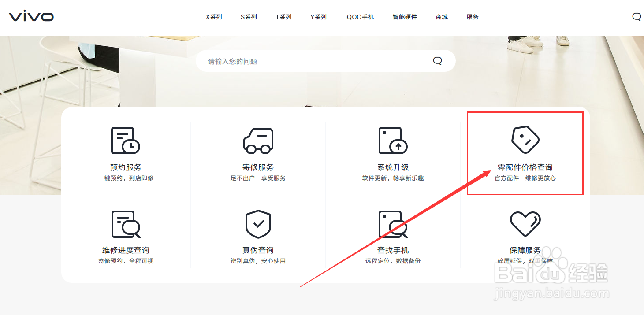
Task: Click the highlighted 零配件价格查询 price tag icon
Action: pyautogui.click(x=525, y=140)
